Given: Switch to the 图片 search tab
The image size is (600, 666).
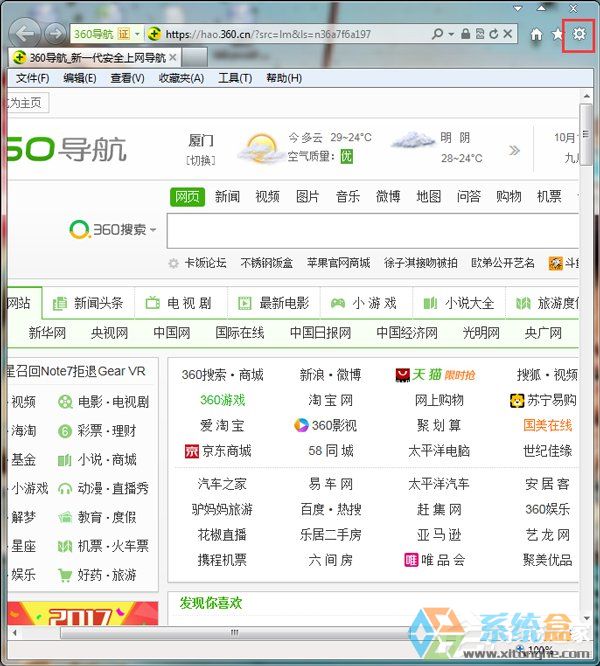Looking at the screenshot, I should 307,197.
